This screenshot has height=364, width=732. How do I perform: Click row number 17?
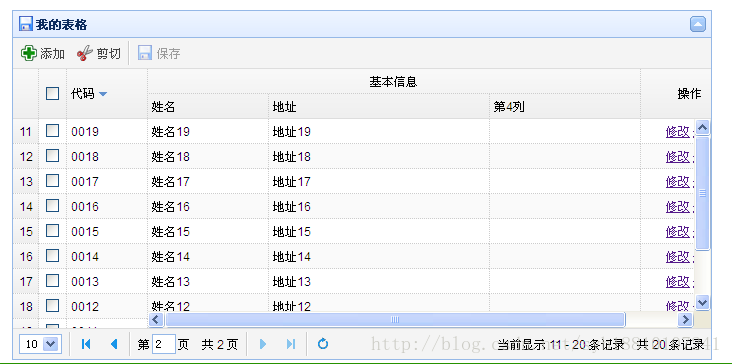[26, 282]
